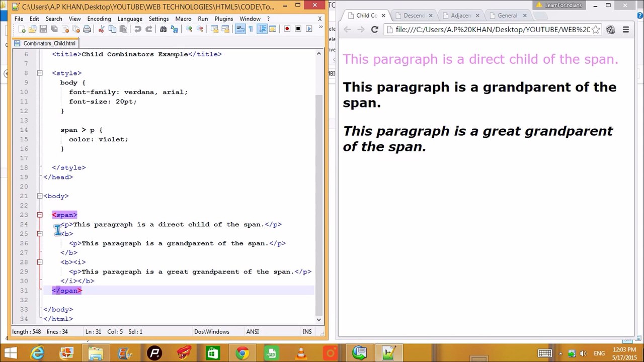
Task: Open Replace toolbar icon
Action: click(x=174, y=29)
